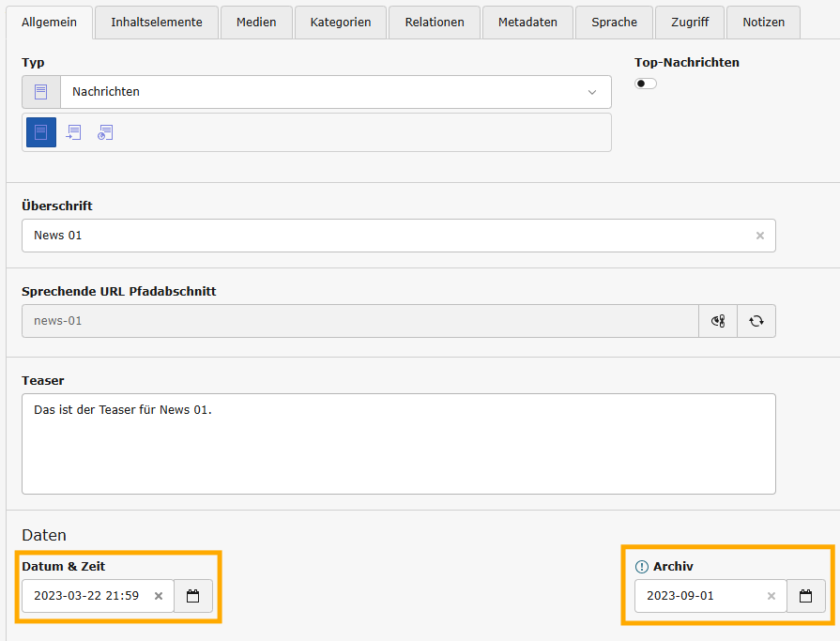Open the Zugriff tab
Viewport: 840px width, 641px height.
tap(690, 22)
